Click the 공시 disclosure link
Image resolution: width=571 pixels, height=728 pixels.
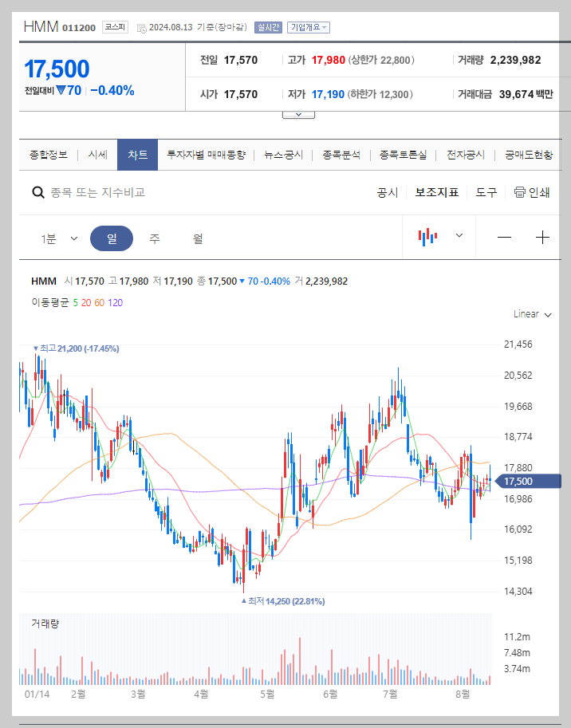click(x=388, y=192)
